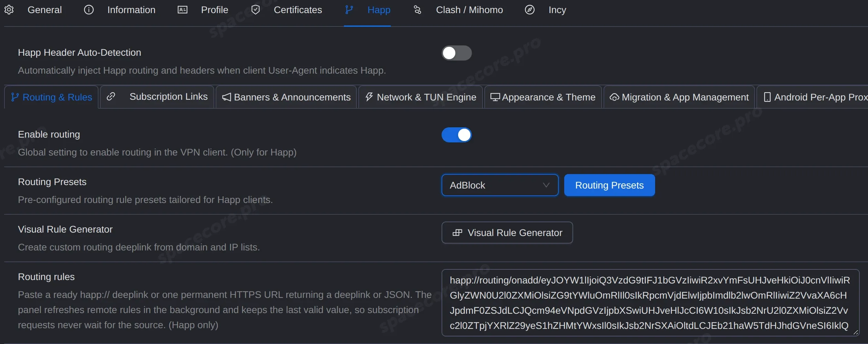Click the blue Routing Presets button

pos(609,185)
